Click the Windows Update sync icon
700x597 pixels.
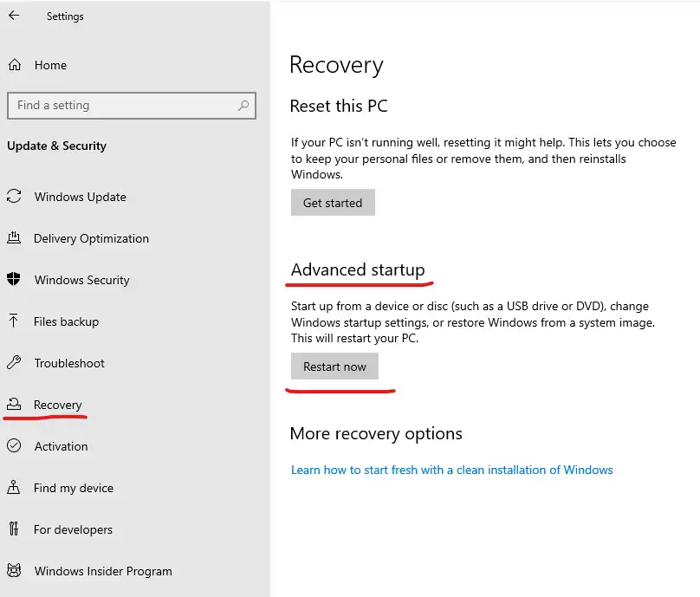pyautogui.click(x=14, y=197)
